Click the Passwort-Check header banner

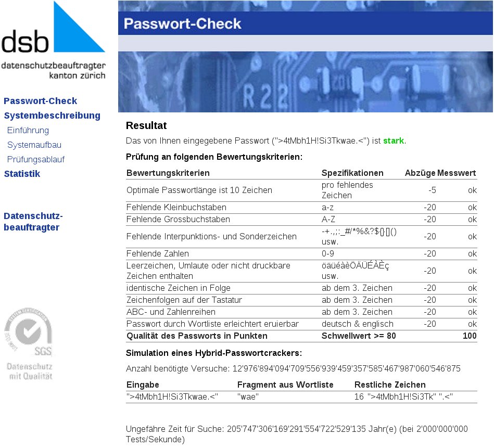point(306,23)
